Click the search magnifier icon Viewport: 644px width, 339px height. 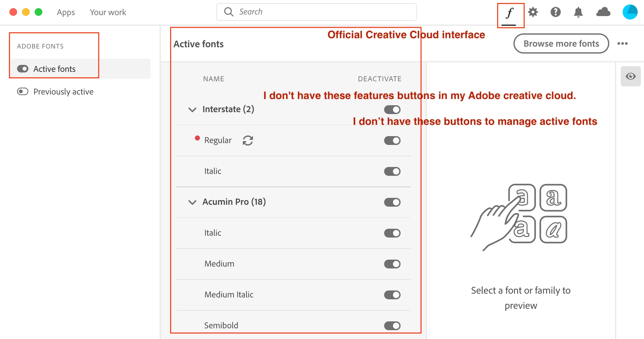[229, 12]
